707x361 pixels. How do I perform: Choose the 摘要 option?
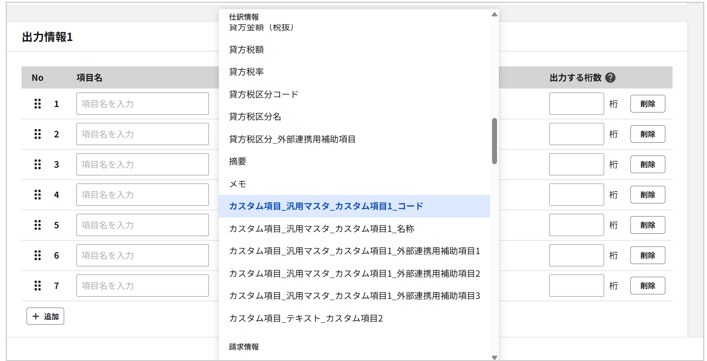pyautogui.click(x=354, y=161)
